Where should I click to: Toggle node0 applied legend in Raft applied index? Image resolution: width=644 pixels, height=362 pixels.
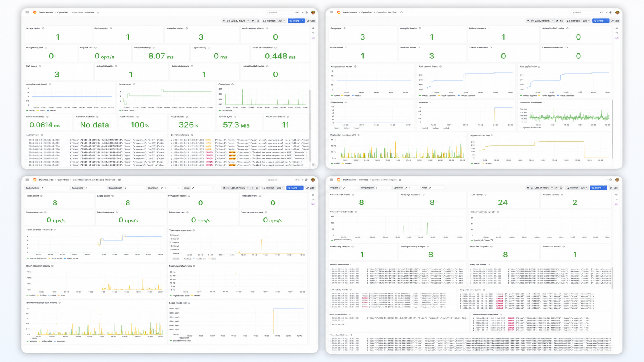(x=528, y=95)
